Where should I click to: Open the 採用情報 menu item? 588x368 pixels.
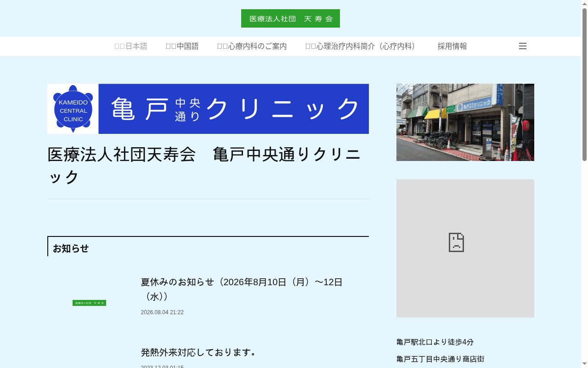[452, 46]
